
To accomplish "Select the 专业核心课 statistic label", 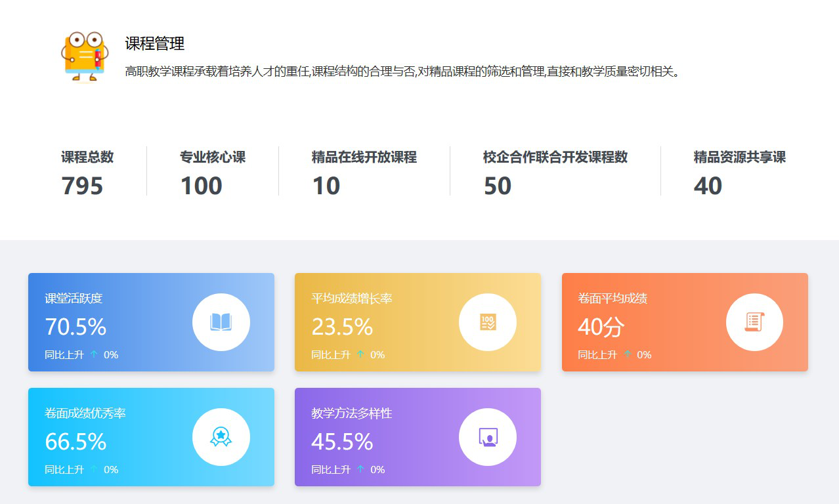I will 213,157.
